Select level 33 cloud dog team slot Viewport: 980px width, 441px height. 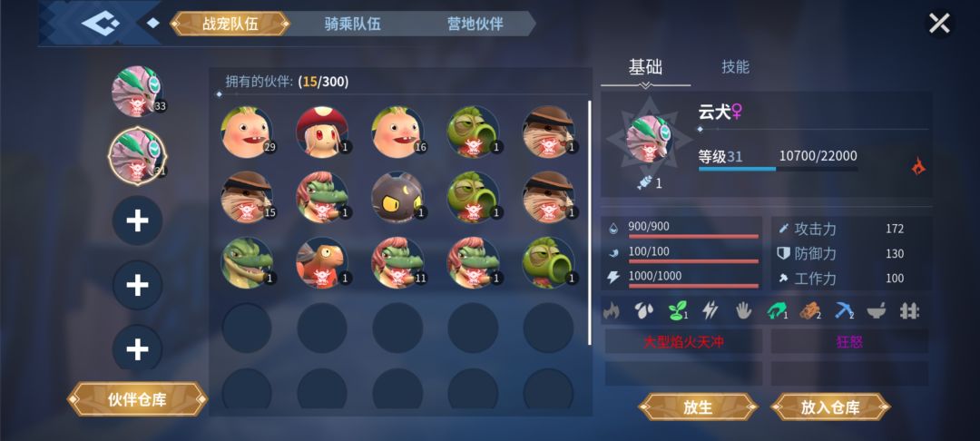click(x=138, y=92)
